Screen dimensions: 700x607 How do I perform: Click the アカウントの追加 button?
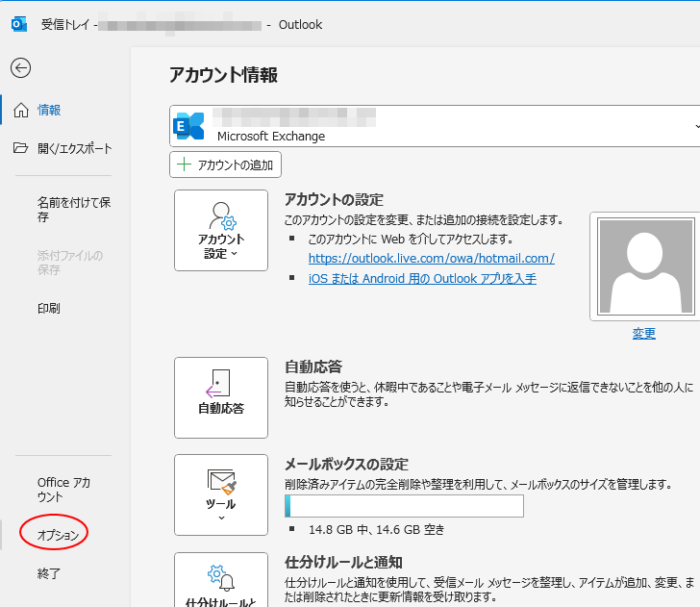226,164
